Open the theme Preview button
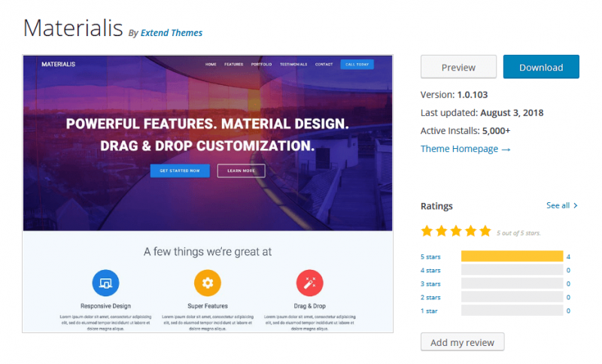Screen dimensions: 602x364 (x=458, y=67)
